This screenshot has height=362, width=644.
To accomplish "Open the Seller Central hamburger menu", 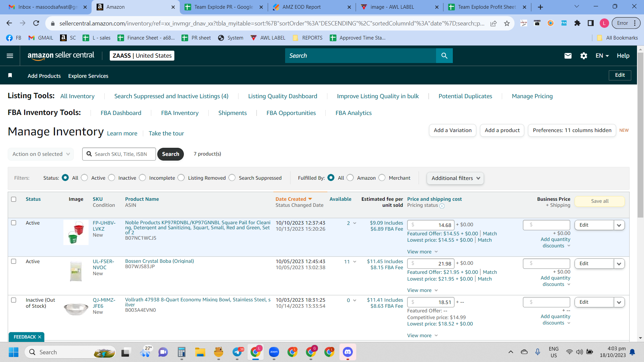I will pyautogui.click(x=10, y=56).
